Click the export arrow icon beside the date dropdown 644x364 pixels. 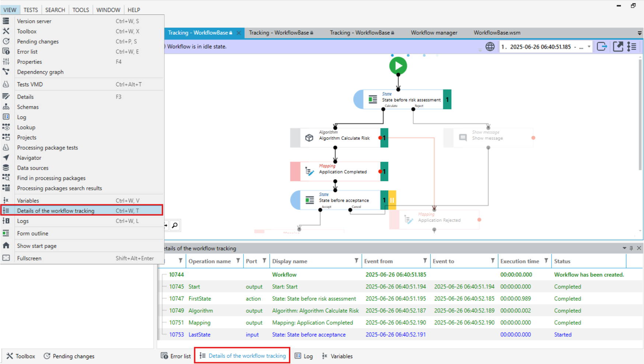(x=602, y=47)
